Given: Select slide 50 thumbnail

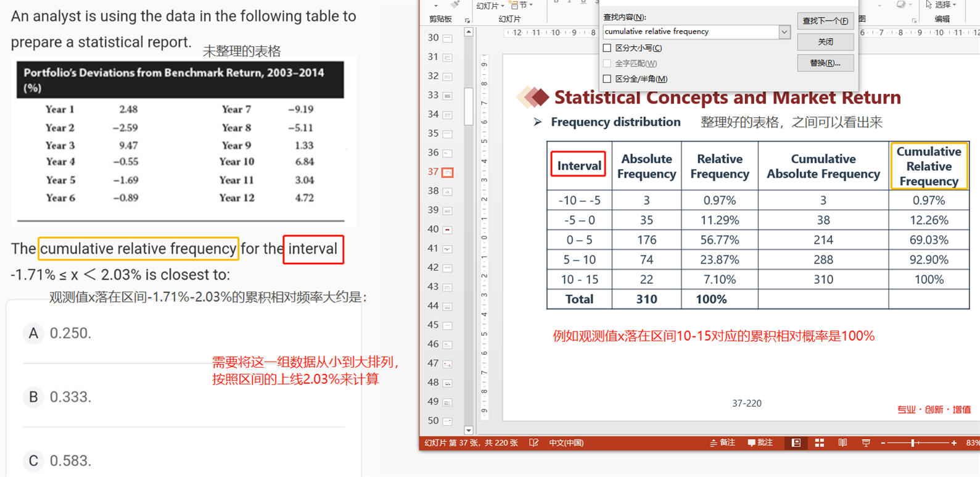Looking at the screenshot, I should tap(448, 421).
